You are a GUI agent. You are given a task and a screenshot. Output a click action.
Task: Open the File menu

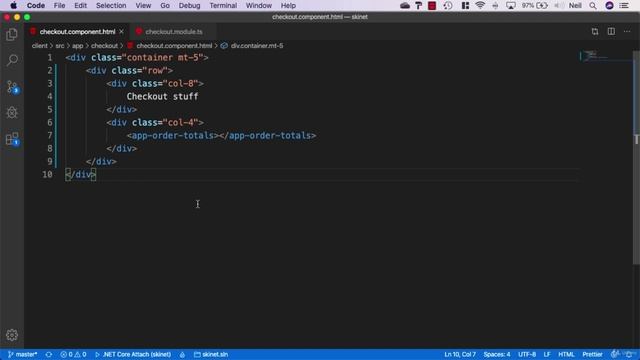pos(59,5)
